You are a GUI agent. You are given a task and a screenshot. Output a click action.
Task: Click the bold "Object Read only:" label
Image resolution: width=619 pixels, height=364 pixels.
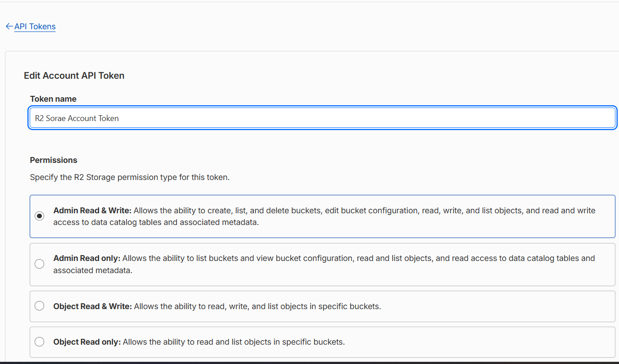(x=87, y=342)
